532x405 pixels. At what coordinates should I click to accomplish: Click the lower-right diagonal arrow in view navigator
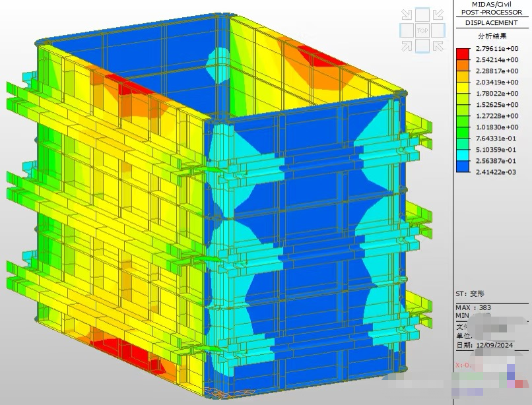pos(438,46)
